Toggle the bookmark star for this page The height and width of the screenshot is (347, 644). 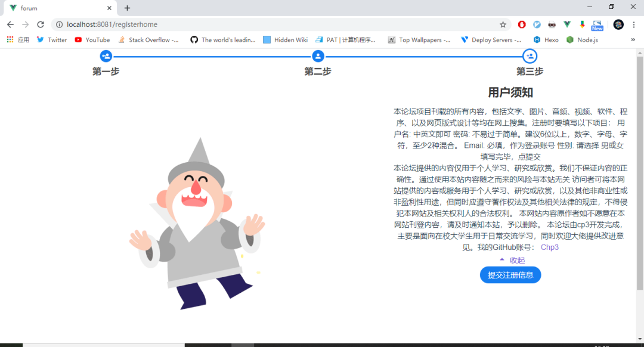(x=503, y=24)
